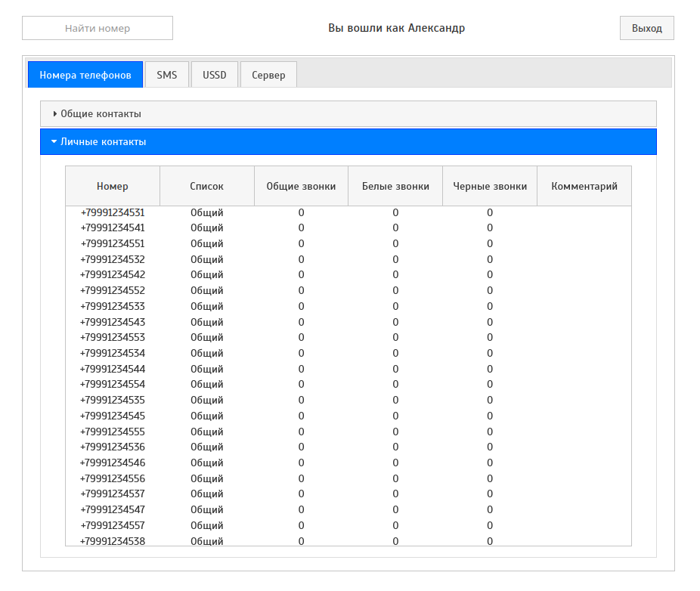Image resolution: width=700 pixels, height=591 pixels.
Task: Click the Список cell for +79991234544
Action: [206, 369]
